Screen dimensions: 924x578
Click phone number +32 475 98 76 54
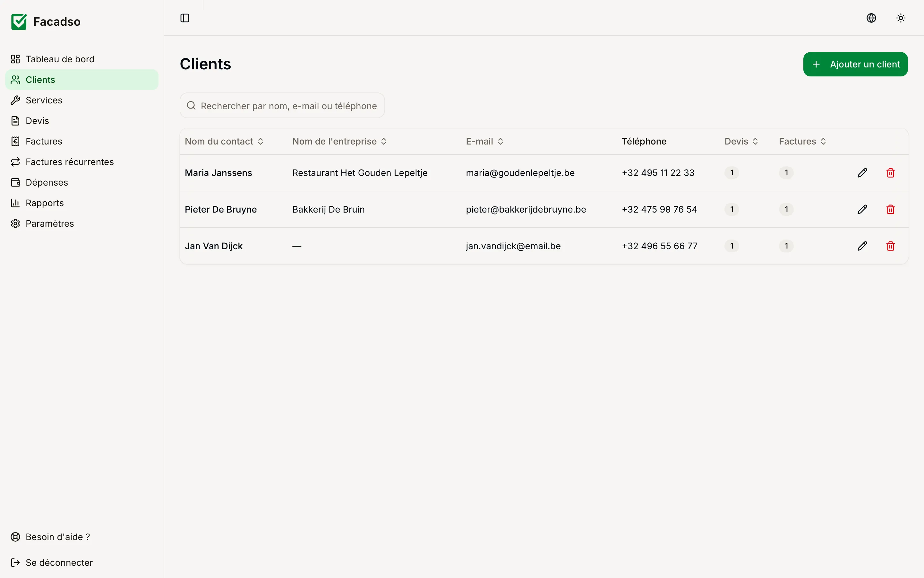659,209
